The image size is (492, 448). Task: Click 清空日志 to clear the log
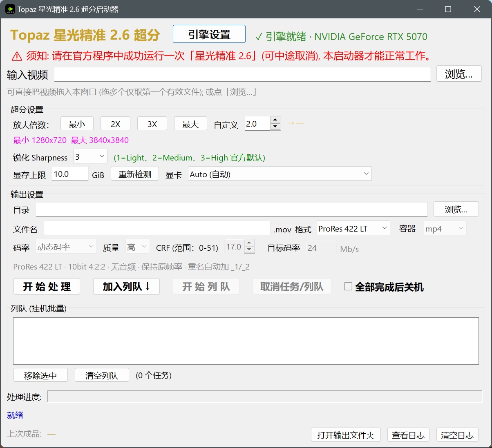coord(457,435)
